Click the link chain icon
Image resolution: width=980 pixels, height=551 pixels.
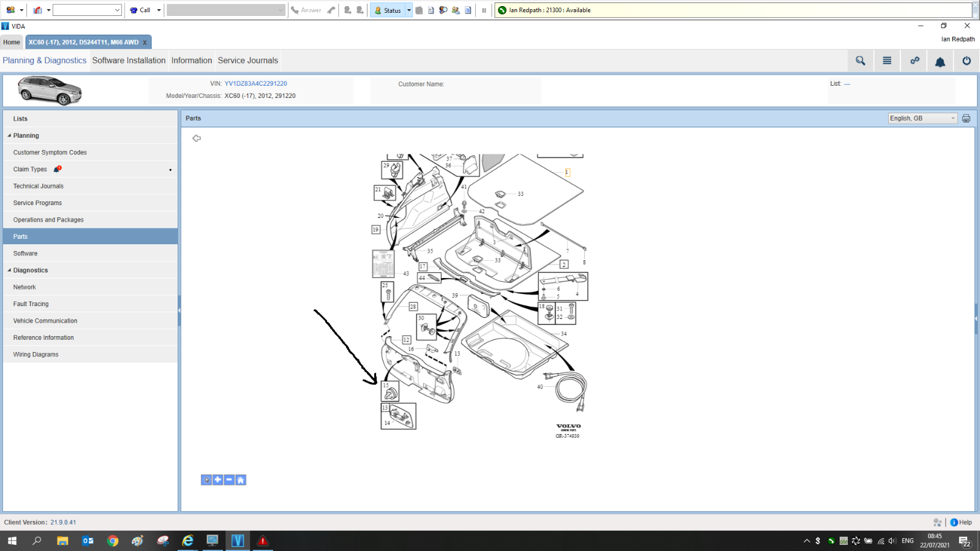[914, 61]
